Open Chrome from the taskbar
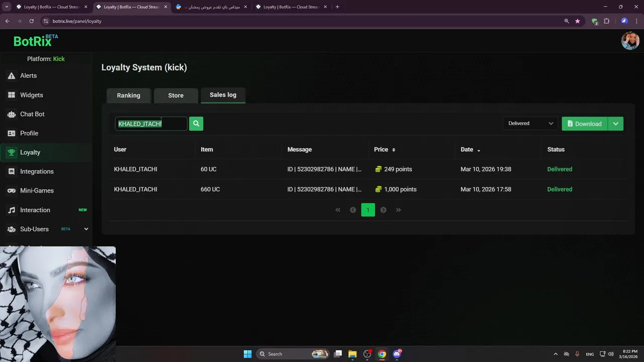The width and height of the screenshot is (644, 362). pos(382,354)
